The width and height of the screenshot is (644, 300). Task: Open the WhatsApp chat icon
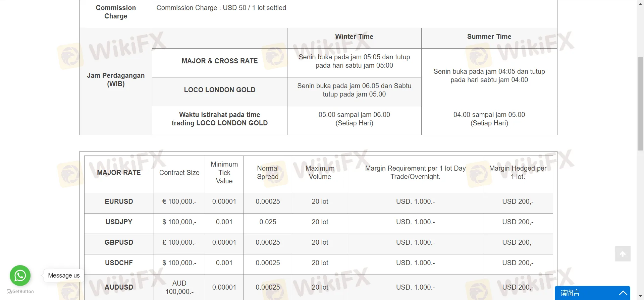pos(20,276)
